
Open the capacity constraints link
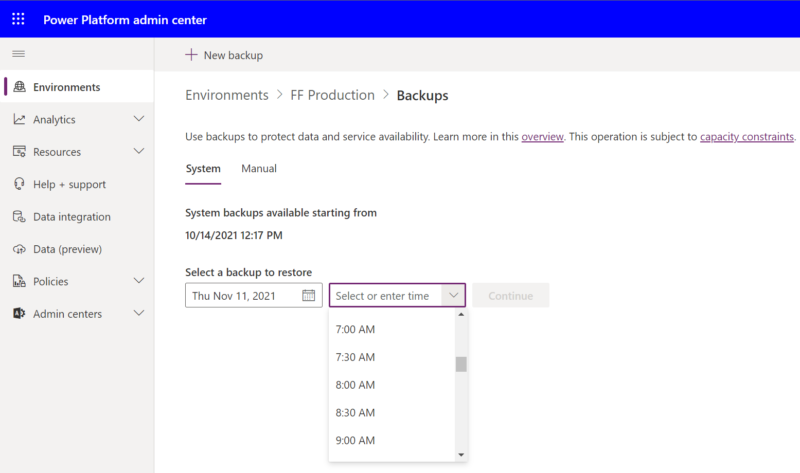[x=746, y=137]
